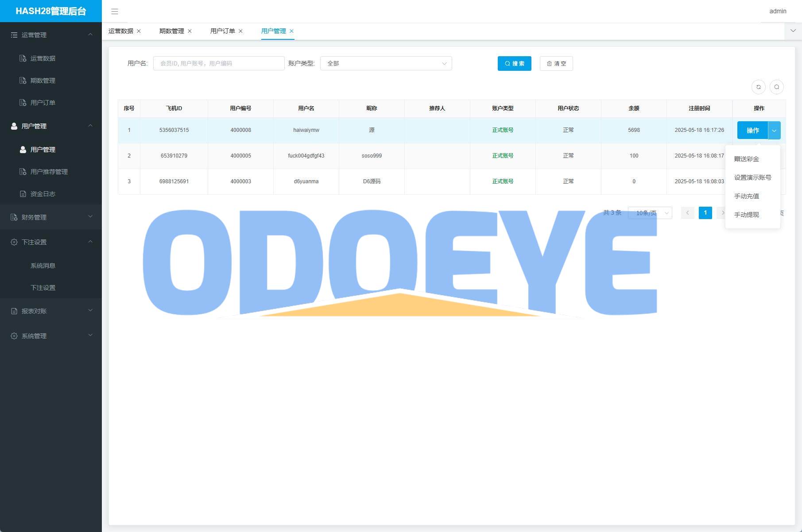Click user number 4000003

(x=240, y=181)
